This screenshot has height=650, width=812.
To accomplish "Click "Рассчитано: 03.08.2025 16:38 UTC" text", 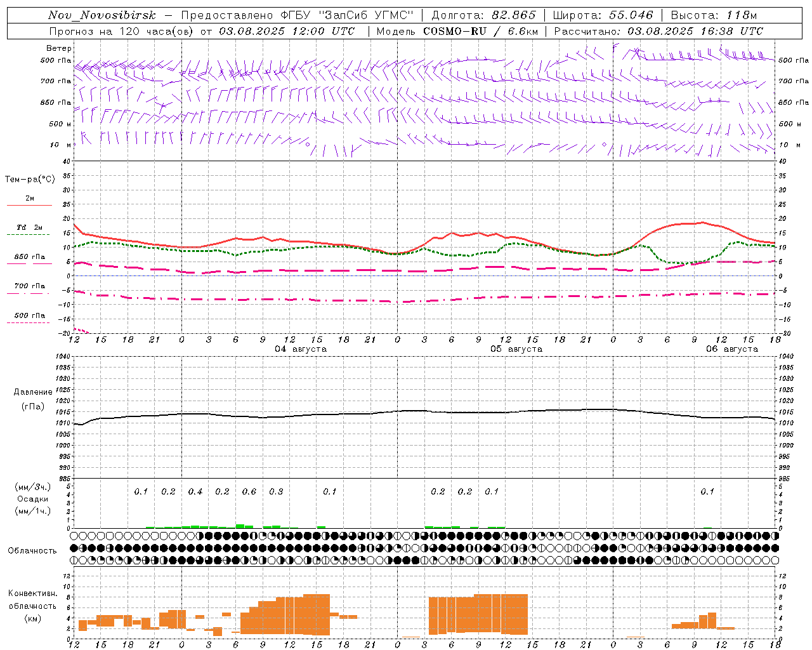I will coord(658,31).
